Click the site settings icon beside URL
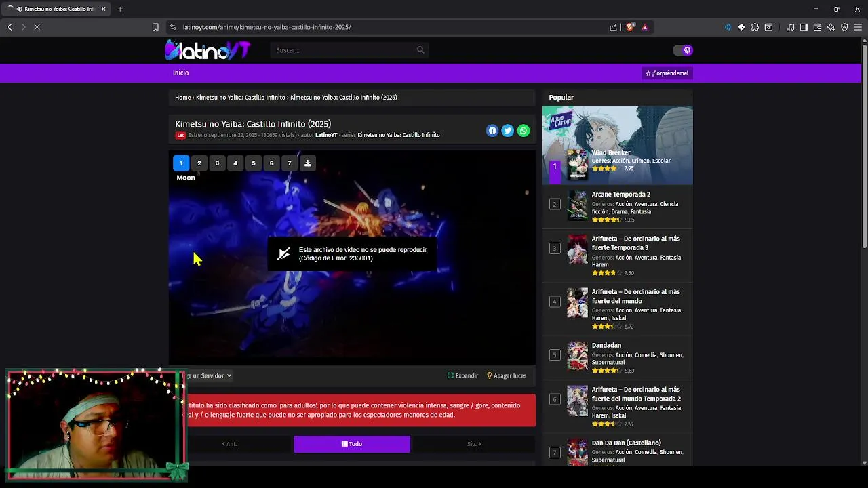Image resolution: width=868 pixels, height=488 pixels. [173, 27]
